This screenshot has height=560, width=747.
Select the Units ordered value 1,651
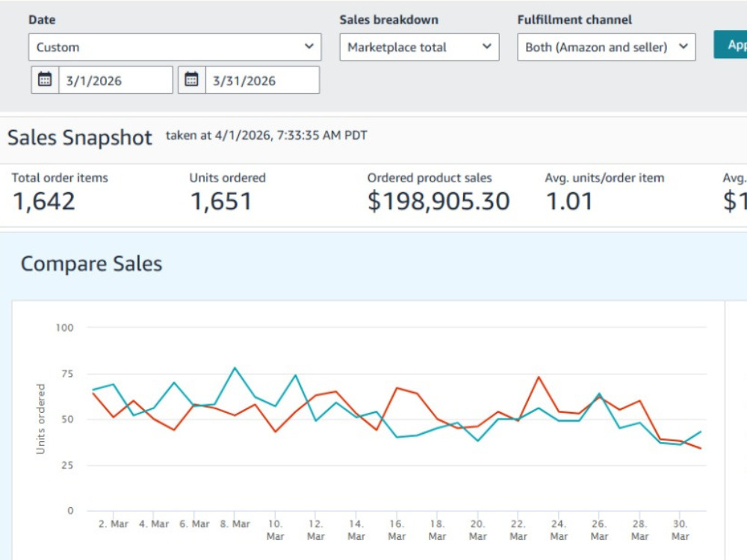[x=221, y=202]
